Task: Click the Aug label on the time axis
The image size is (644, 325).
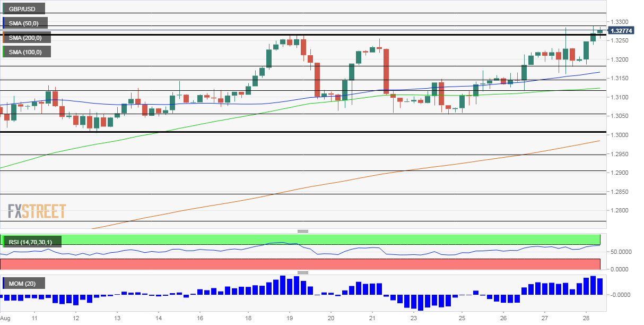Action: [5, 319]
